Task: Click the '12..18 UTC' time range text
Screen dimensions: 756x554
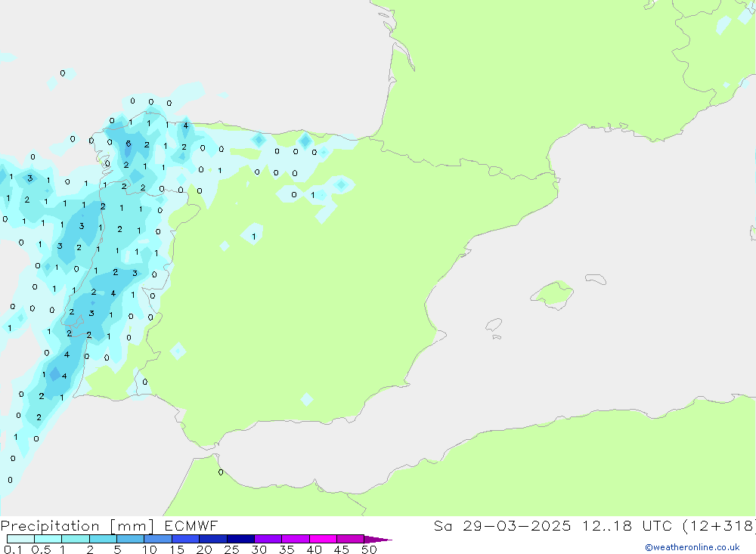Action: 627,525
